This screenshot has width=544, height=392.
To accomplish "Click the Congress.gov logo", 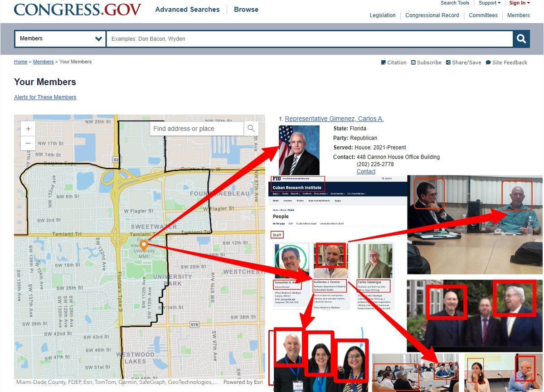I will click(x=78, y=10).
